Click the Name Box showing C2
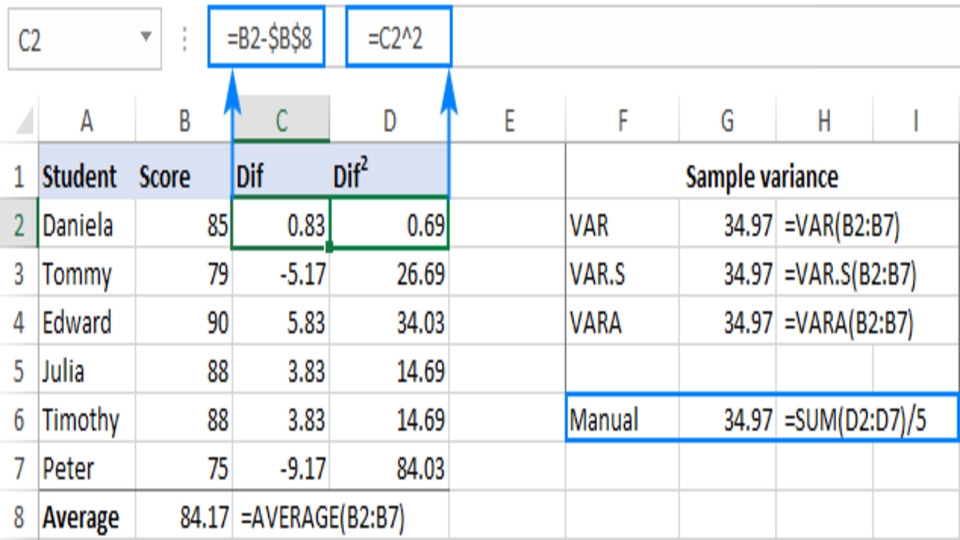Viewport: 960px width, 540px height. point(84,39)
